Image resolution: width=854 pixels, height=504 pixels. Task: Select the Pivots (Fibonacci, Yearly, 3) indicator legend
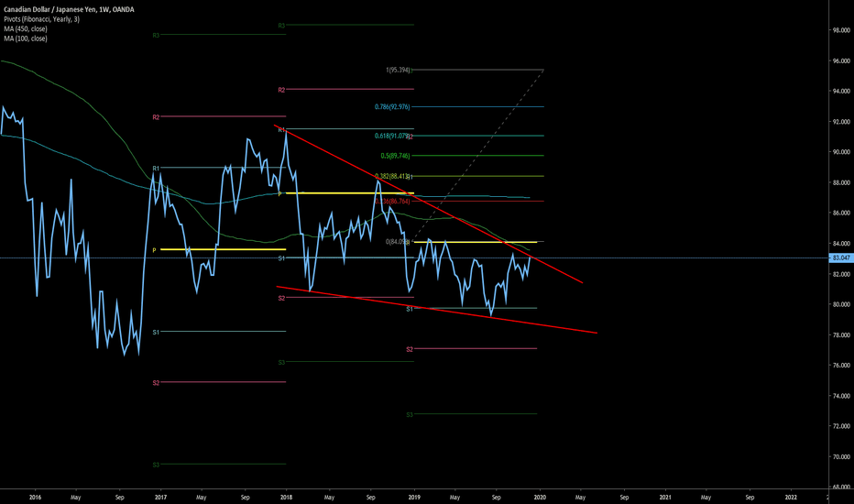coord(41,19)
